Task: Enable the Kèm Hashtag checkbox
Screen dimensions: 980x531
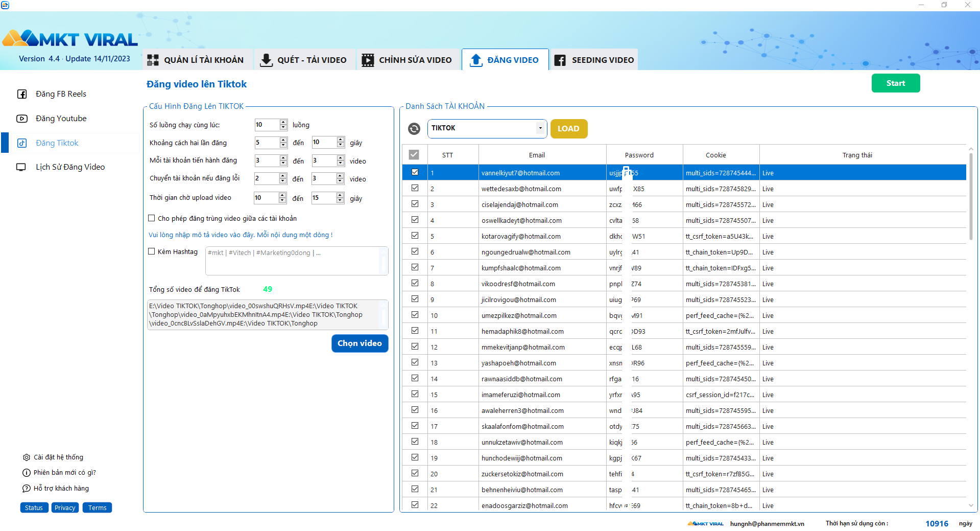Action: pyautogui.click(x=152, y=251)
